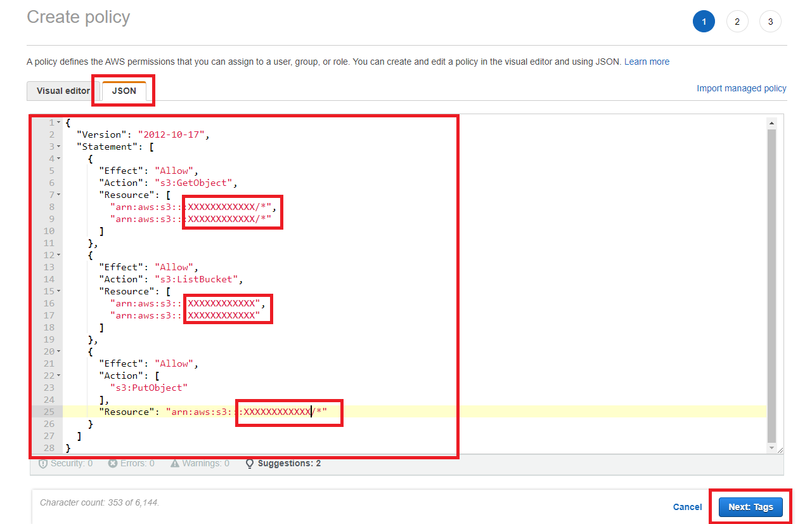The height and width of the screenshot is (524, 812).
Task: Fold the first statement block on line 4
Action: coord(59,159)
